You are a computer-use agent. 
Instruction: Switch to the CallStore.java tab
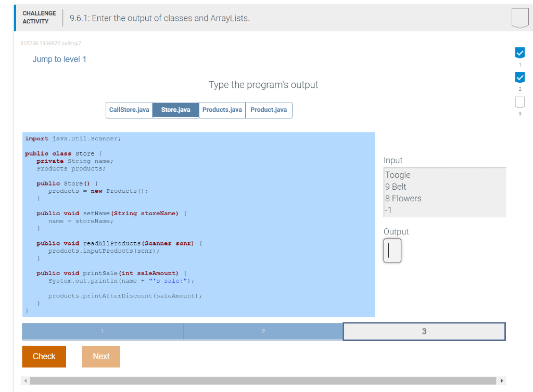pyautogui.click(x=129, y=110)
